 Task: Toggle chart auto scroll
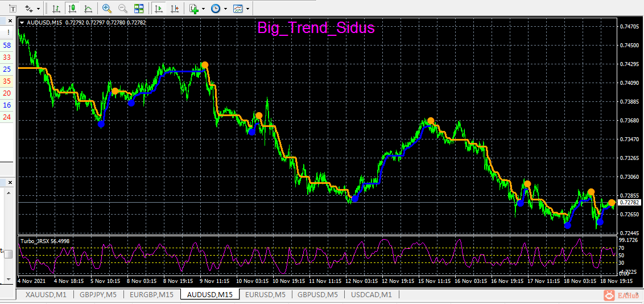click(159, 9)
